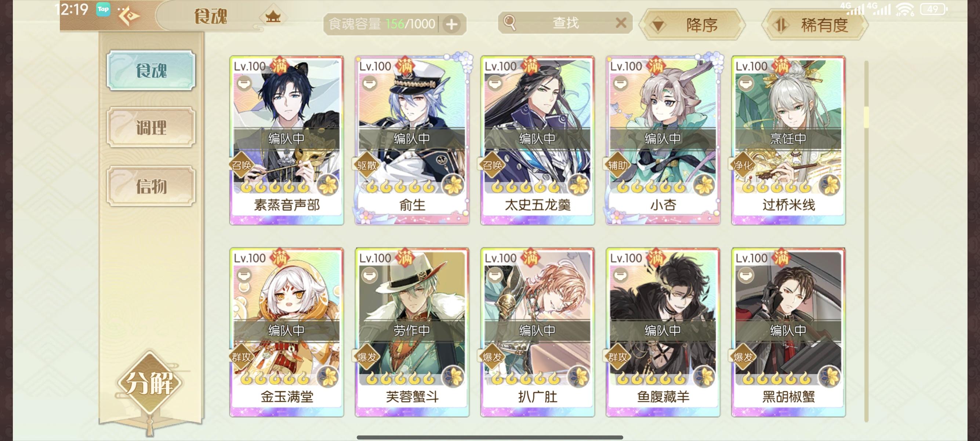Screen dimensions: 980x441
Task: Toggle the bowl marker on 俞生
Action: (369, 83)
